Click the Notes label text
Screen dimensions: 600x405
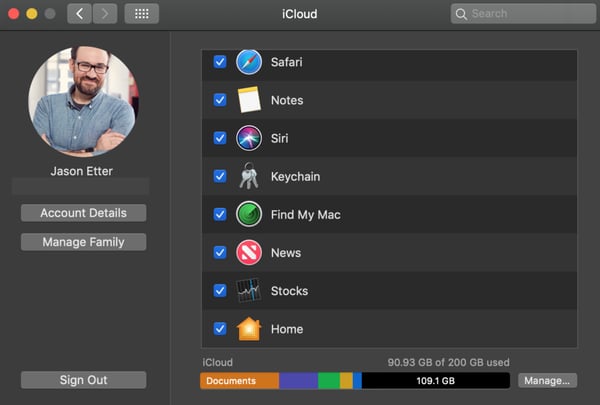[287, 100]
